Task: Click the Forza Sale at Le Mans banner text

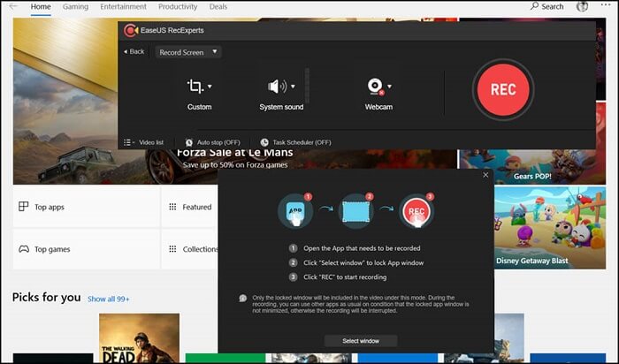Action: 235,153
